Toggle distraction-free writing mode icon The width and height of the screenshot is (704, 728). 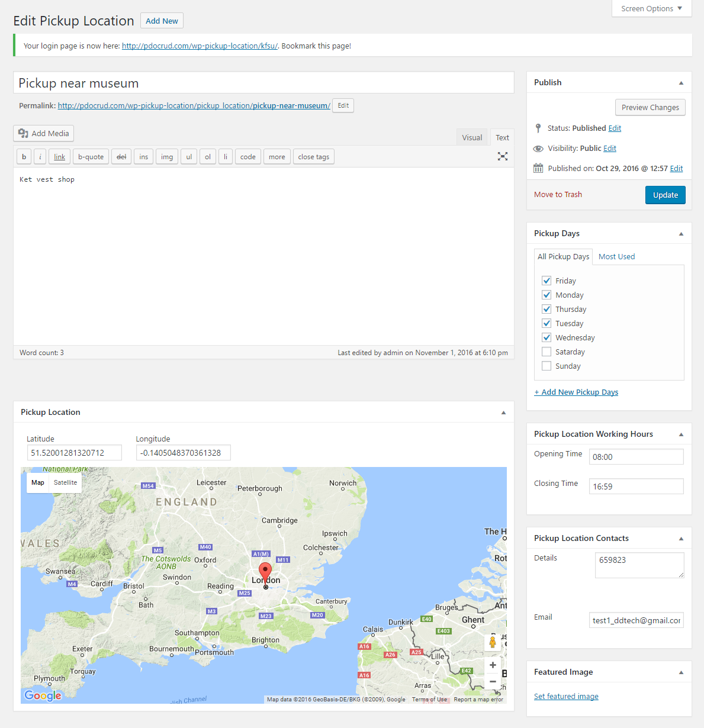[503, 156]
